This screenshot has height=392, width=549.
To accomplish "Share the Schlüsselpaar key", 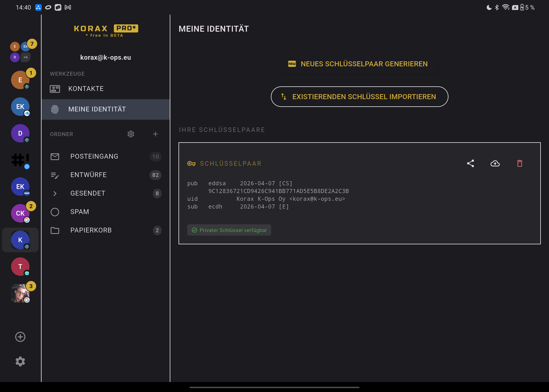I will point(471,164).
